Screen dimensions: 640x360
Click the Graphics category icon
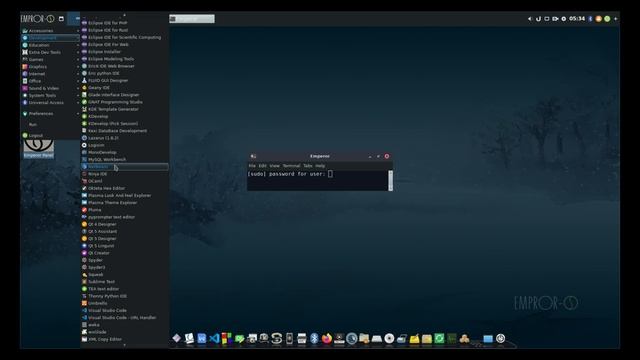tap(25, 67)
